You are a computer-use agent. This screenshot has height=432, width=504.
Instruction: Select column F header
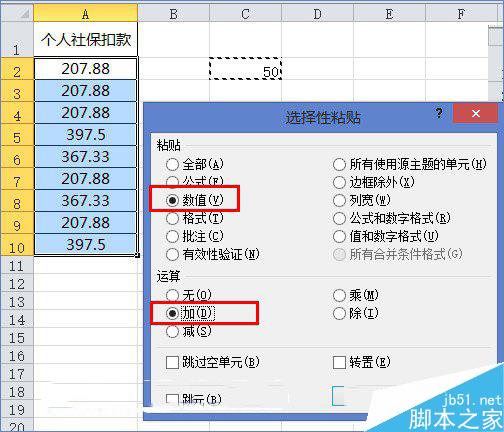[x=461, y=13]
